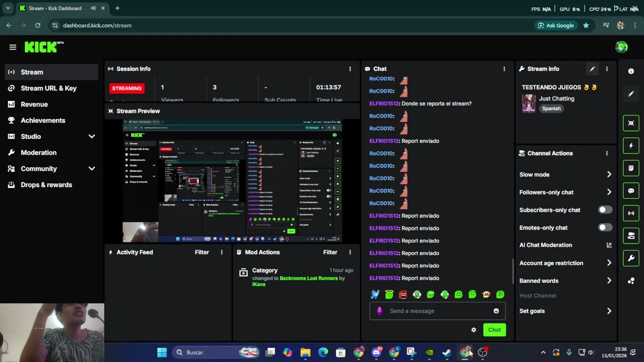Toggle the wrench channel actions icon

631,258
